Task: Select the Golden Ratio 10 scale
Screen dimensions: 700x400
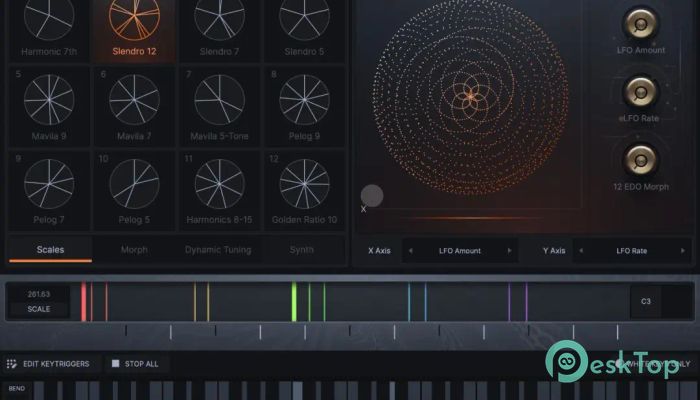Action: coord(304,184)
